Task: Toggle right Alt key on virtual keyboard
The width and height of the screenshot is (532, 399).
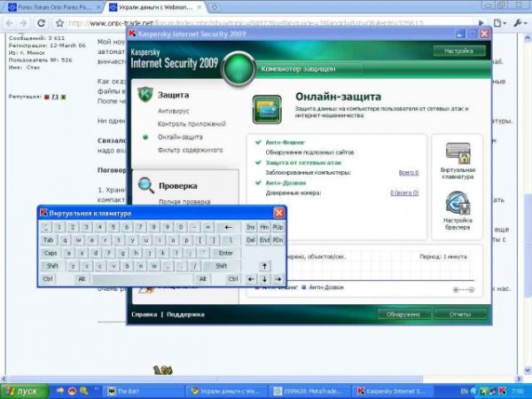Action: 203,279
